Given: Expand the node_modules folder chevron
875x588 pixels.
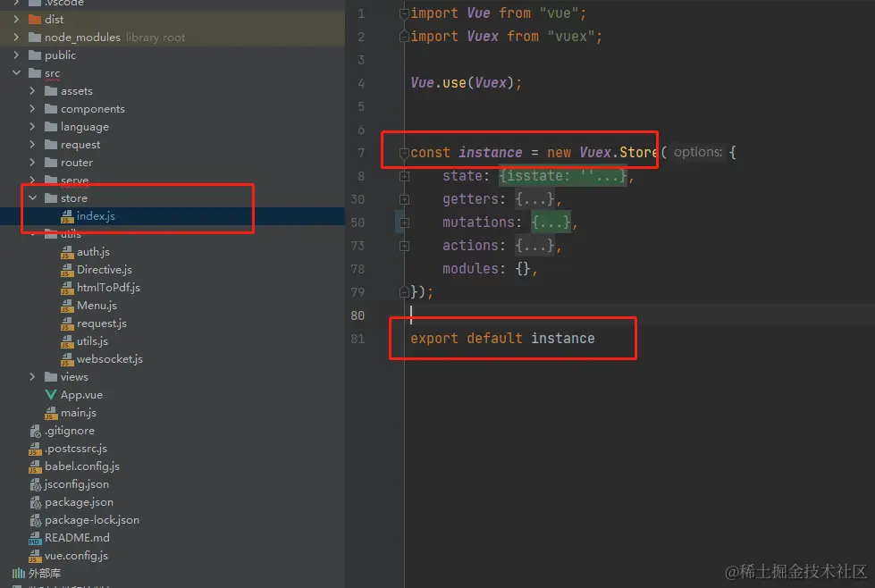Looking at the screenshot, I should pos(16,37).
